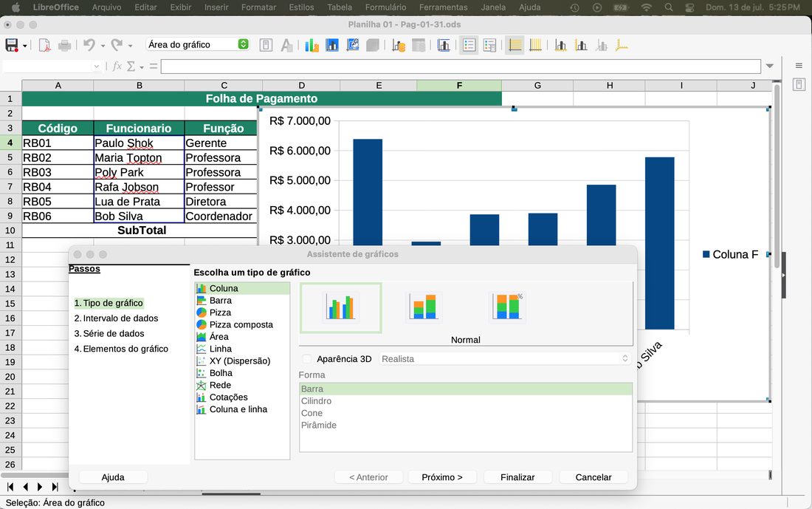Click the Chart Area format icon

tap(332, 45)
